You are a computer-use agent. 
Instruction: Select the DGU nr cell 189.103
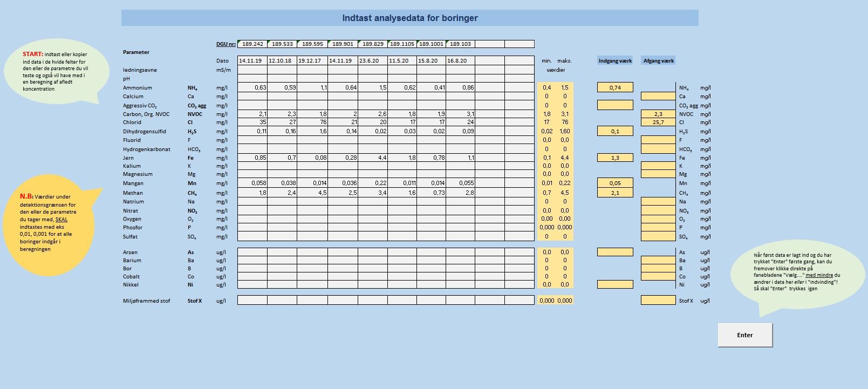click(x=460, y=44)
